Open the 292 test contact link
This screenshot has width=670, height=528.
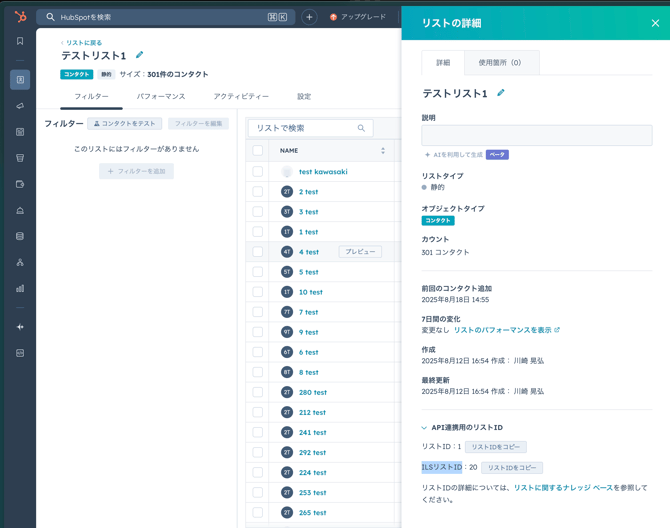(312, 452)
